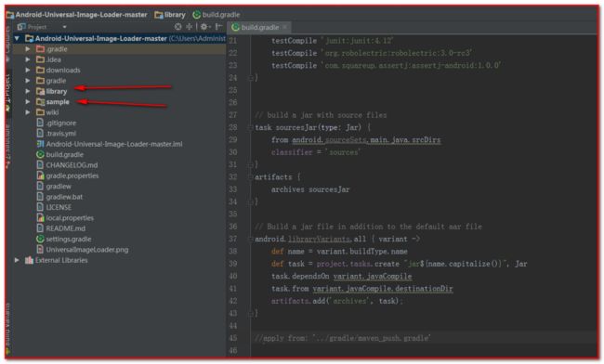Click the collapse all icon in Project panel
Screen dimensions: 604x364
190,27
